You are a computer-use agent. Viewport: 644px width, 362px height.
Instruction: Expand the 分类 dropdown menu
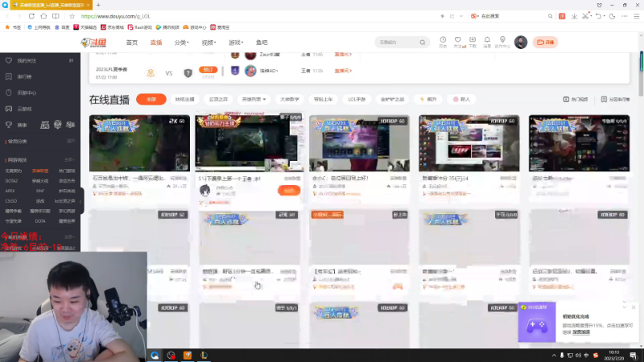(x=182, y=43)
